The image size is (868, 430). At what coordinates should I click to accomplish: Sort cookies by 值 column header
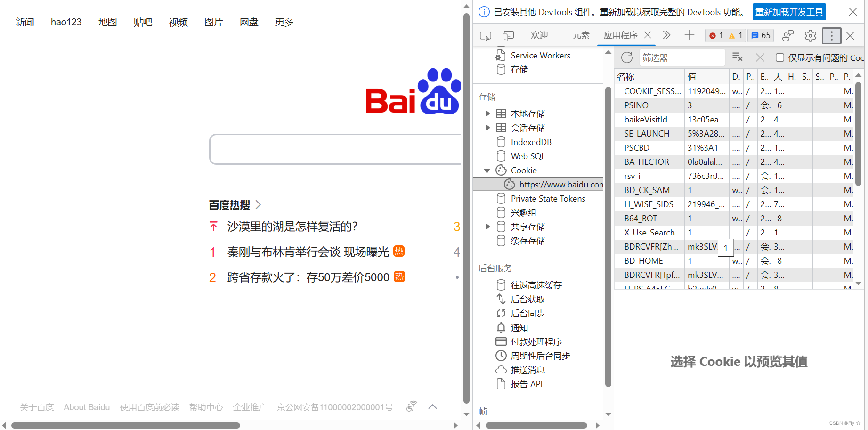coord(706,76)
